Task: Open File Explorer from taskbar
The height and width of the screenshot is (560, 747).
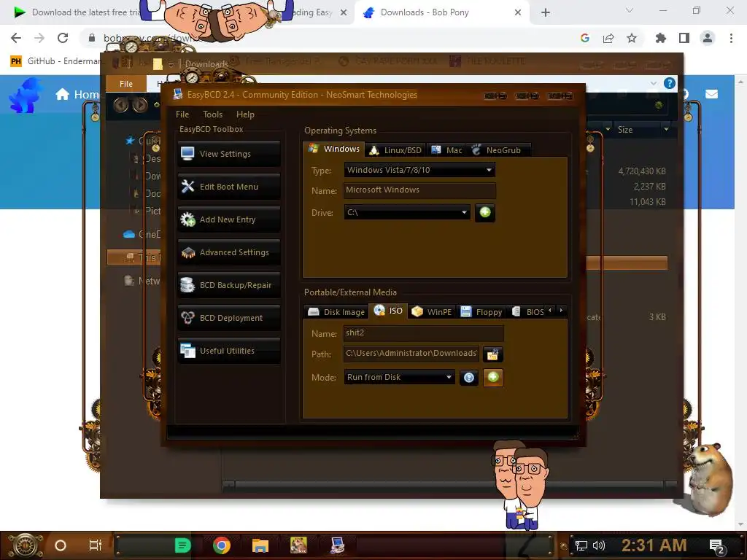Action: click(x=260, y=545)
